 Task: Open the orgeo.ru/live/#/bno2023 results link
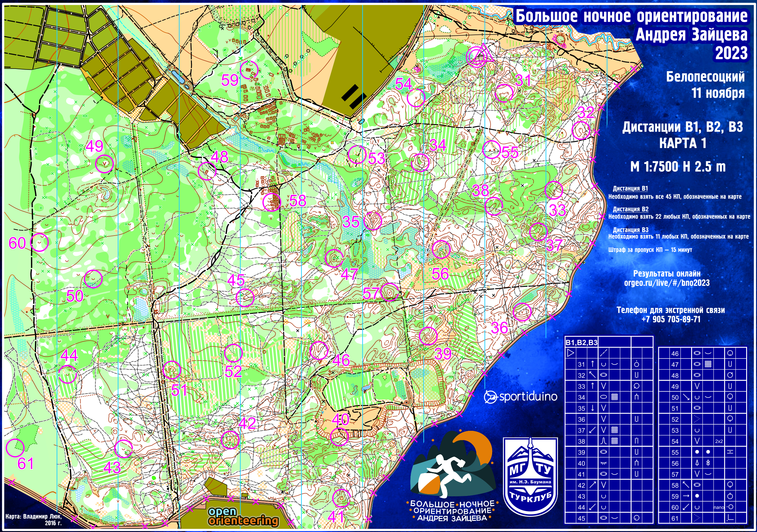point(667,283)
